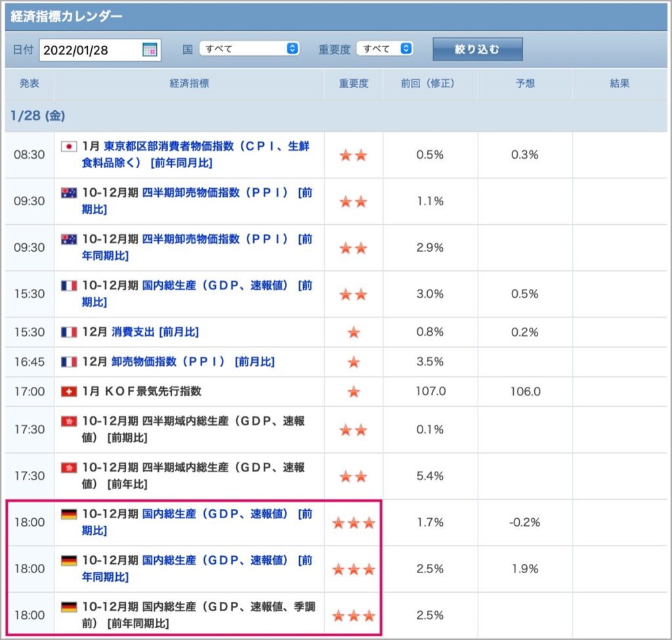Click the 経済指標 column header
Image resolution: width=672 pixels, height=640 pixels.
190,83
